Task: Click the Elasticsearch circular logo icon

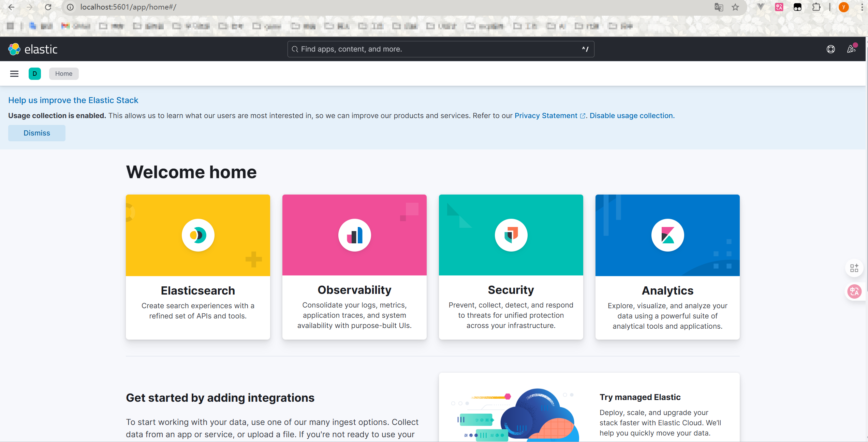Action: (198, 235)
